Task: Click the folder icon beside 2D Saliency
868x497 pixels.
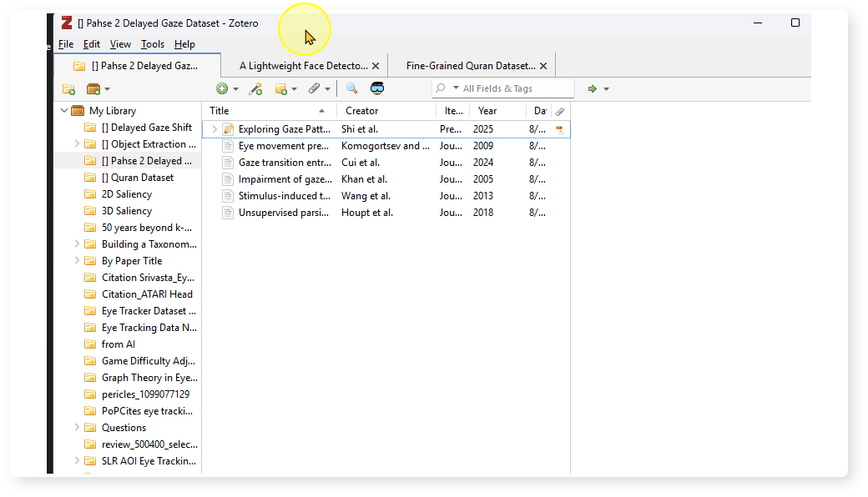Action: (x=89, y=194)
